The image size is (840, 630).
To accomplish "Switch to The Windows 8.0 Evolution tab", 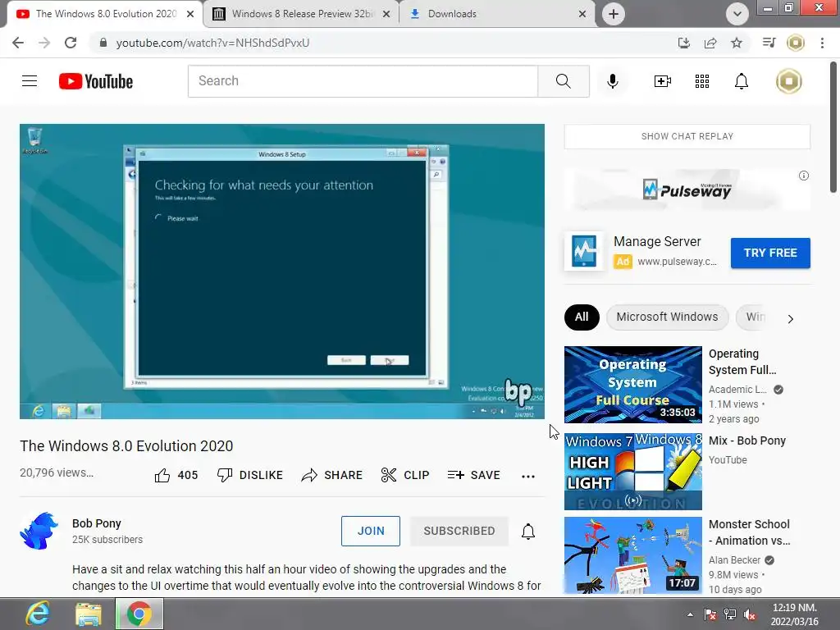I will [105, 14].
